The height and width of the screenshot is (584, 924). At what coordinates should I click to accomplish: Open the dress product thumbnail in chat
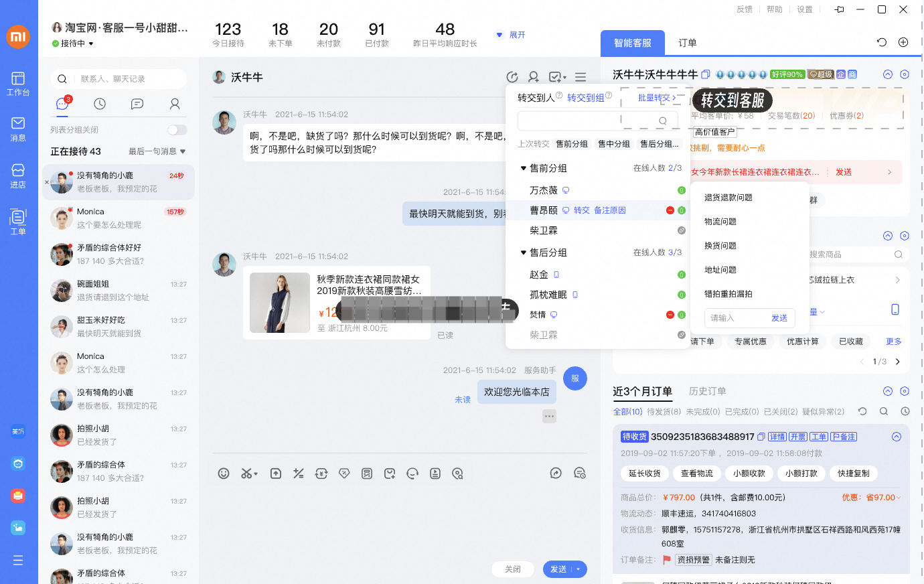[x=280, y=303]
